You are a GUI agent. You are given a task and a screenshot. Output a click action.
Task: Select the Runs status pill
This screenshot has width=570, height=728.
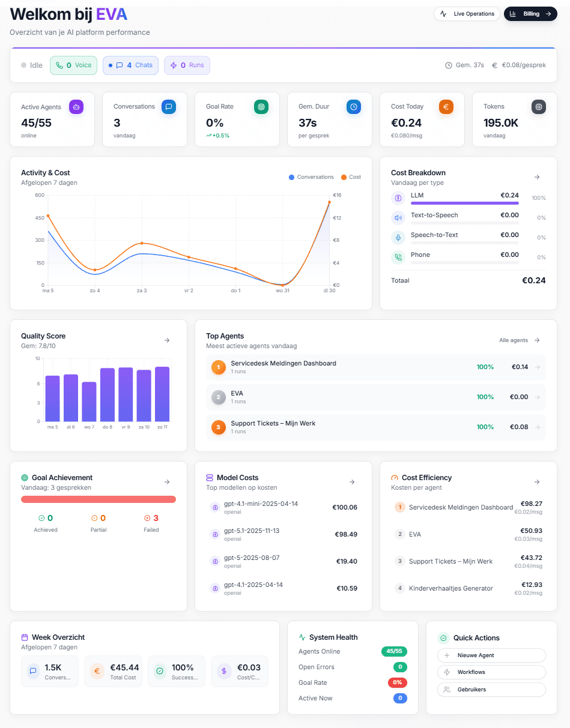pos(187,65)
